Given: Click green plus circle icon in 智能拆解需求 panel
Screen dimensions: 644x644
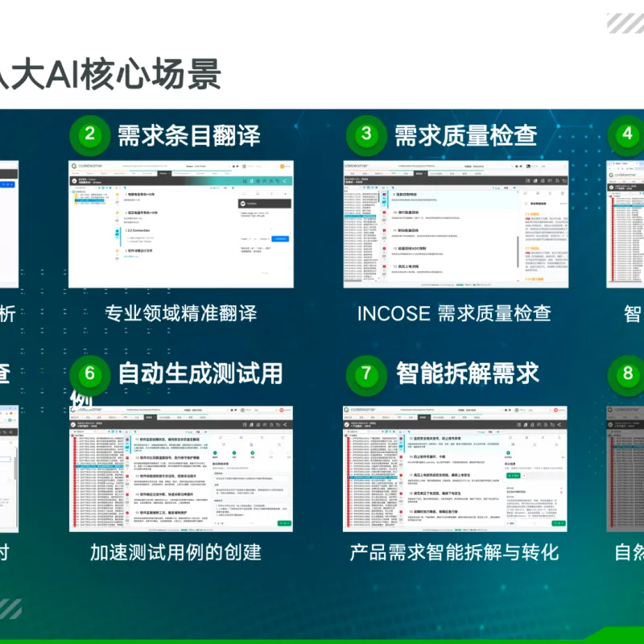Looking at the screenshot, I should pos(509,452).
